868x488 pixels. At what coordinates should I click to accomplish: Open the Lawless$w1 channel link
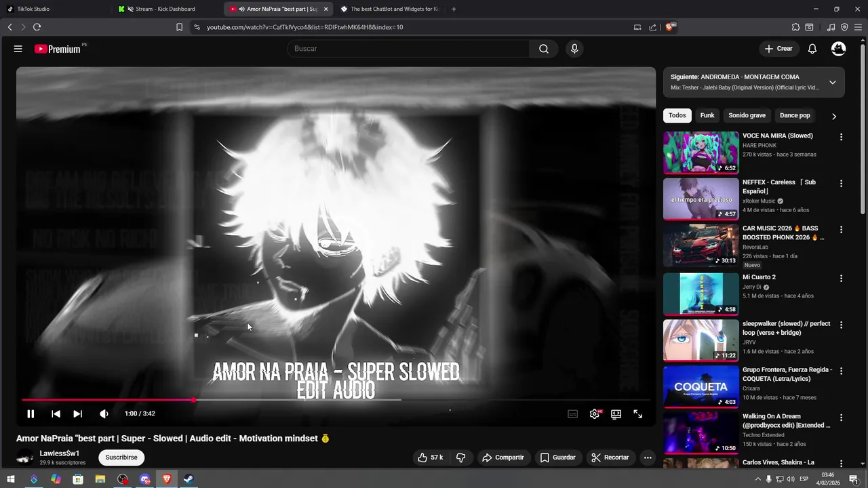pos(60,453)
